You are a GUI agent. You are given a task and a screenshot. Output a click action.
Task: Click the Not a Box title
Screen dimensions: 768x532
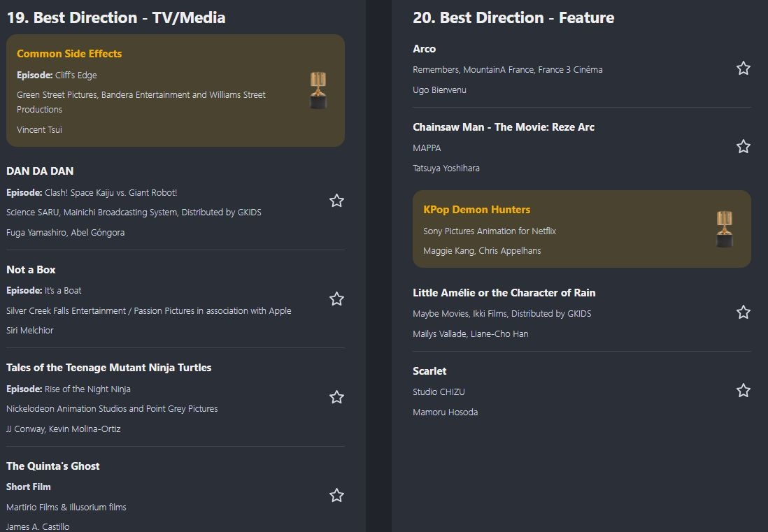[31, 270]
